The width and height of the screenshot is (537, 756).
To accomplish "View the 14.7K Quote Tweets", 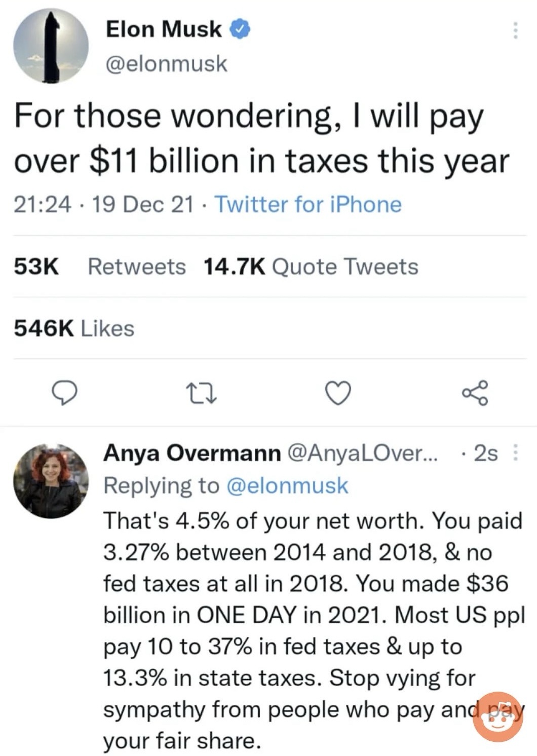I will (311, 266).
